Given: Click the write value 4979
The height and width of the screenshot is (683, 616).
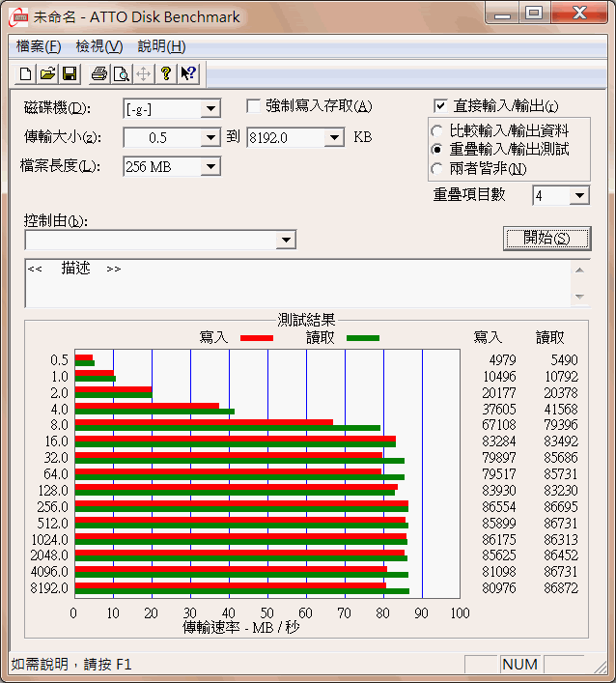Looking at the screenshot, I should click(x=502, y=360).
